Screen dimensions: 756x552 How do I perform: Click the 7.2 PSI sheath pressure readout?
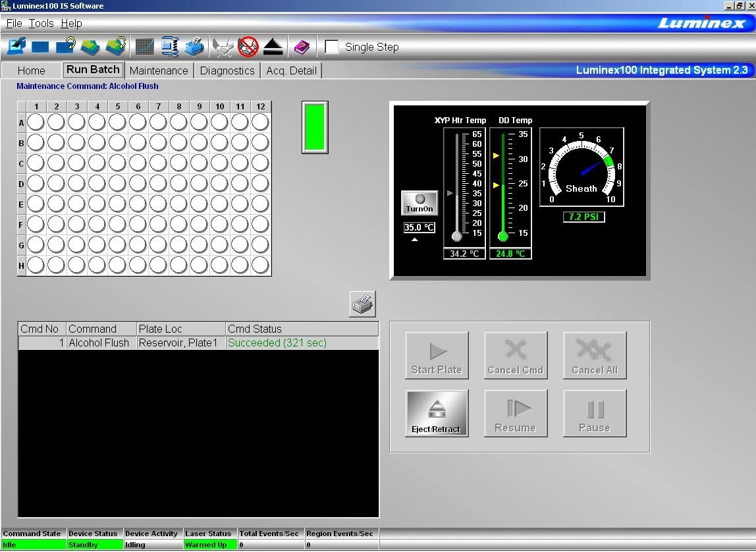tap(584, 217)
